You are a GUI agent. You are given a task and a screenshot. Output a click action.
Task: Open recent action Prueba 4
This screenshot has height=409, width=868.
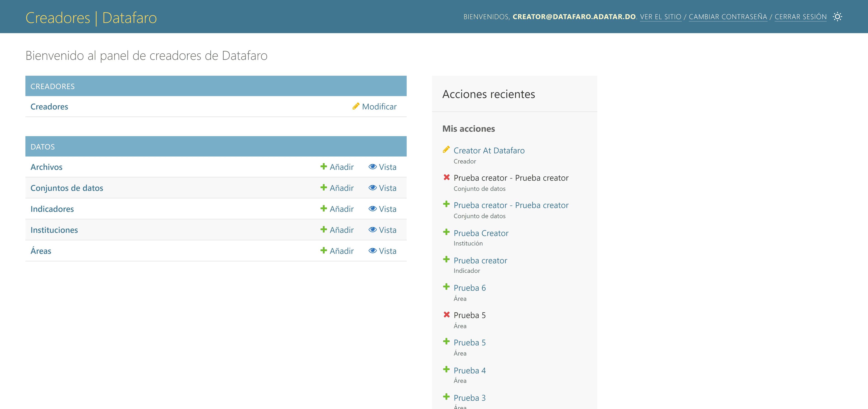[470, 370]
